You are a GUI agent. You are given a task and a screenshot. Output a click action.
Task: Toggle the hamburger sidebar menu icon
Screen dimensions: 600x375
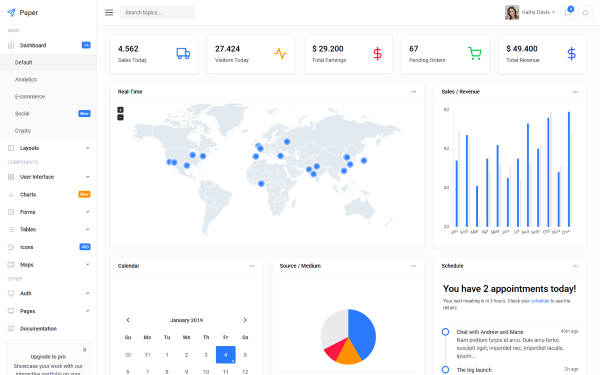coord(109,13)
